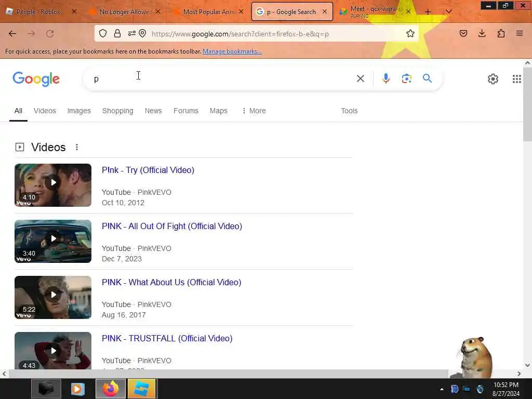
Task: Close the No Longer Allowed tab
Action: pos(158,11)
